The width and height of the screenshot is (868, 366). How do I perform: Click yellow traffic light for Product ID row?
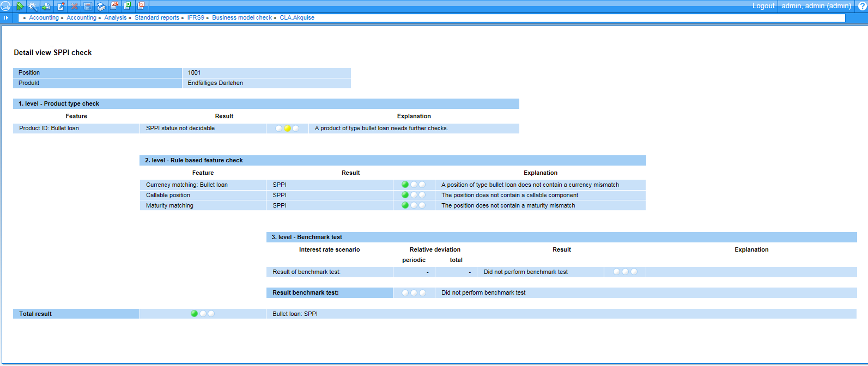tap(287, 128)
